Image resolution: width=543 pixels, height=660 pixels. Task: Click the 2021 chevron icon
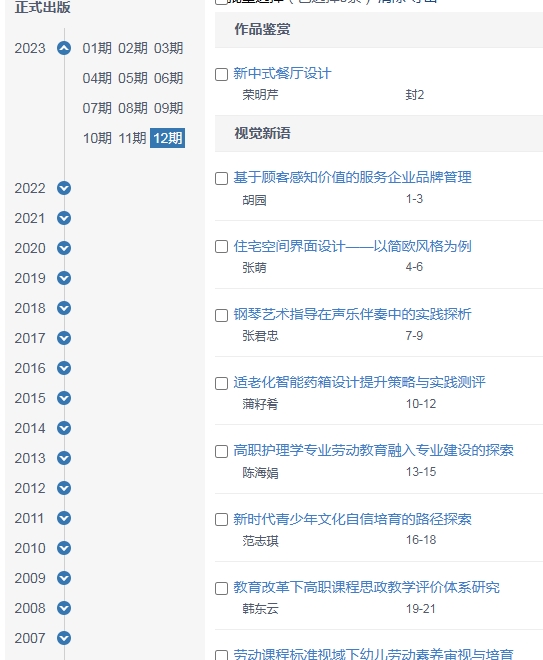click(x=64, y=218)
